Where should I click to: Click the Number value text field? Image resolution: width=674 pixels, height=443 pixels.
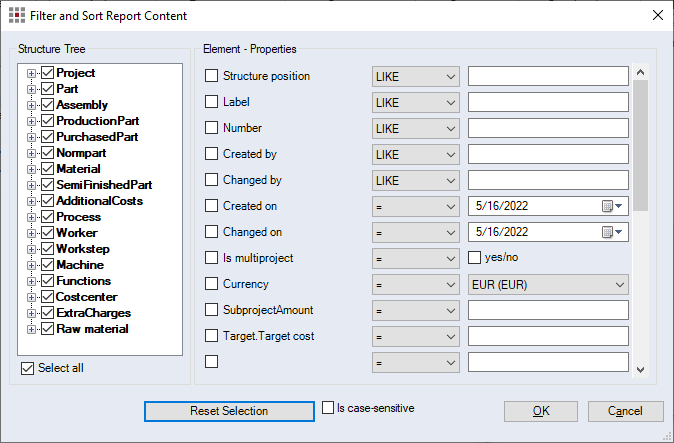(x=547, y=128)
